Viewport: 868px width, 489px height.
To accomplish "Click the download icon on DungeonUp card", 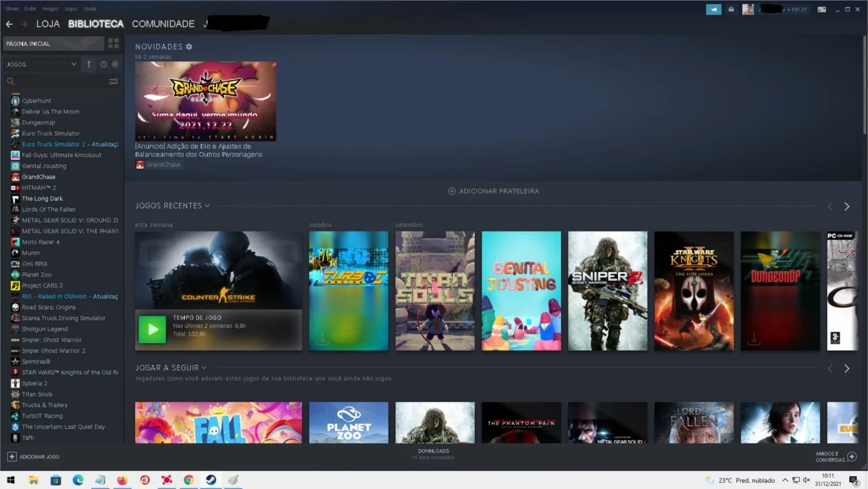I will 753,340.
